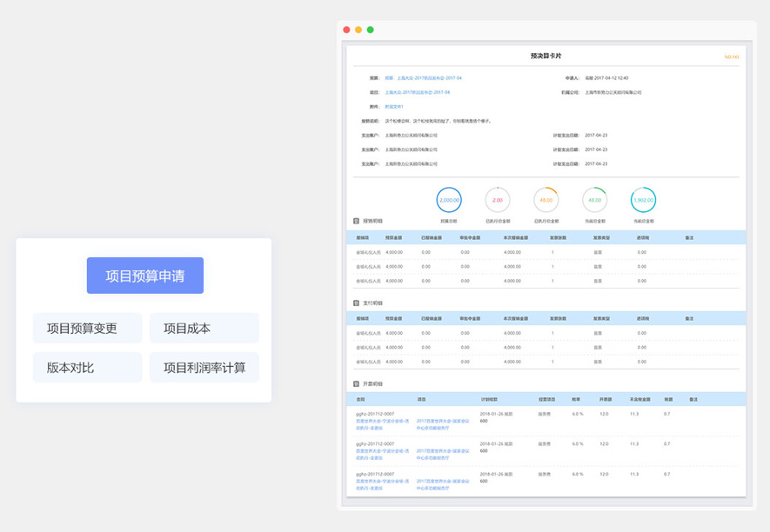
Task: Click the green window maximize dot
Action: click(x=370, y=30)
